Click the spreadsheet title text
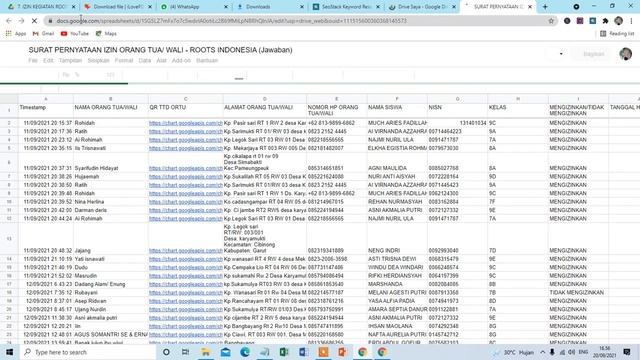 [160, 50]
